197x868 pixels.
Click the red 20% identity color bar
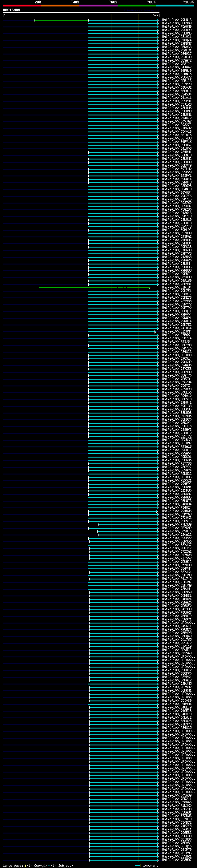22,6
